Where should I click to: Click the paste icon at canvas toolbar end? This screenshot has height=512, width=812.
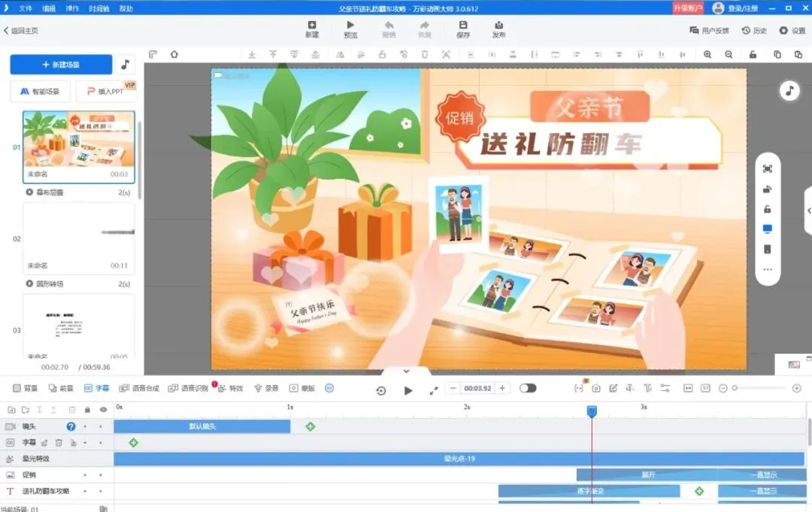pos(798,54)
